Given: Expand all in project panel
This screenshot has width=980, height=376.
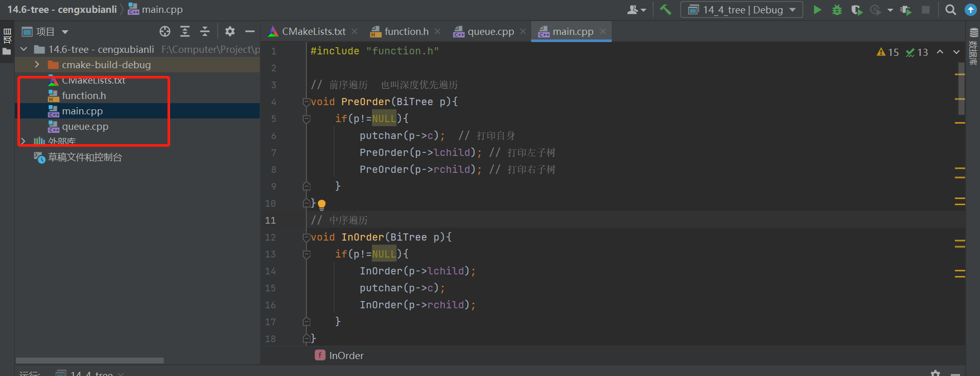Looking at the screenshot, I should pyautogui.click(x=185, y=31).
